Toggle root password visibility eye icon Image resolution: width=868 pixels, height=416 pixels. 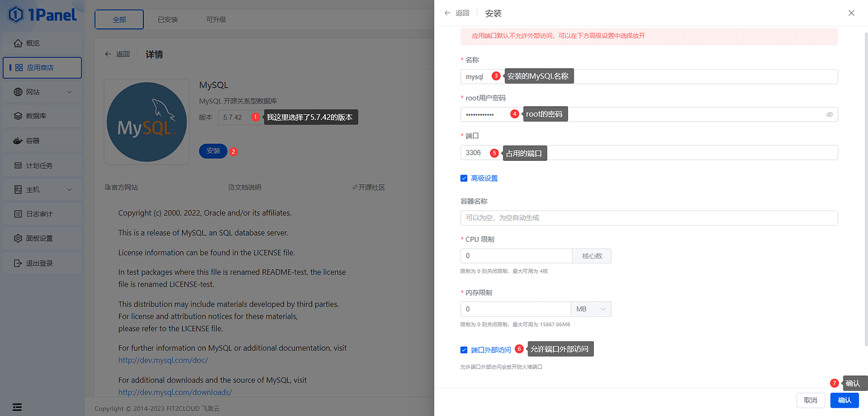(830, 114)
